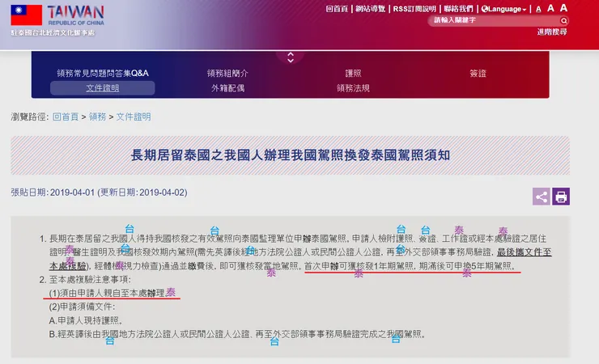Click the search magnifier icon

point(563,20)
